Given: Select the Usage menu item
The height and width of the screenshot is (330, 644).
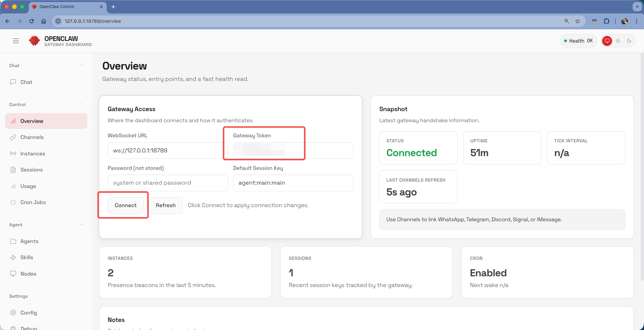Looking at the screenshot, I should [x=28, y=186].
